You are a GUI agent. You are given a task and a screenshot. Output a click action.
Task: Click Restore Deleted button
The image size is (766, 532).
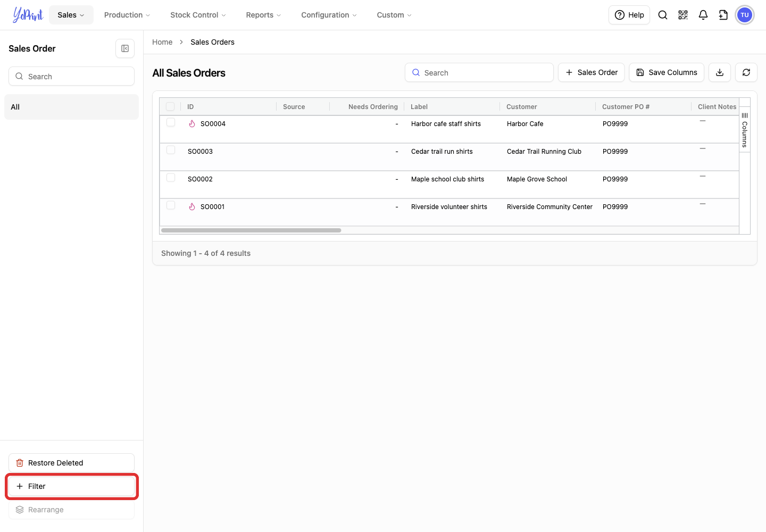click(71, 463)
